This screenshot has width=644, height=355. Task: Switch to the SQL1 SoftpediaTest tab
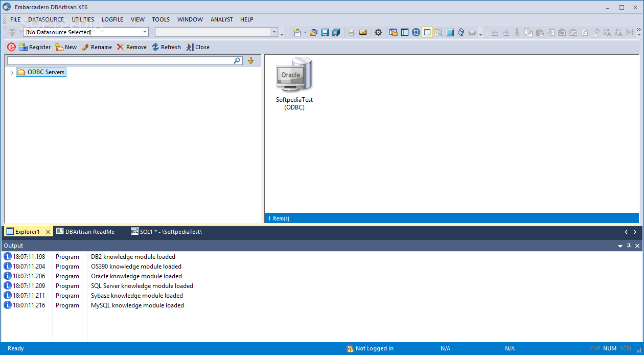coord(167,232)
